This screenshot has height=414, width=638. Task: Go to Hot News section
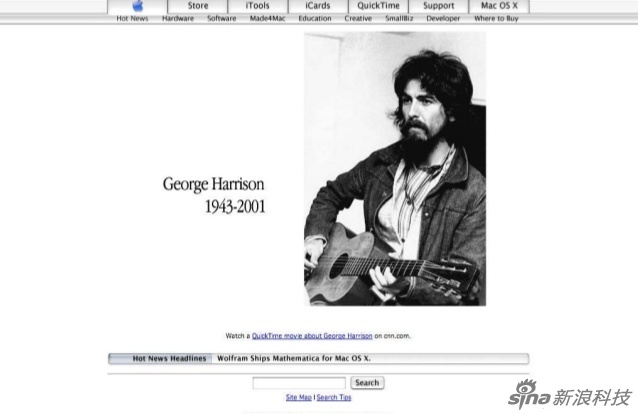tap(132, 19)
